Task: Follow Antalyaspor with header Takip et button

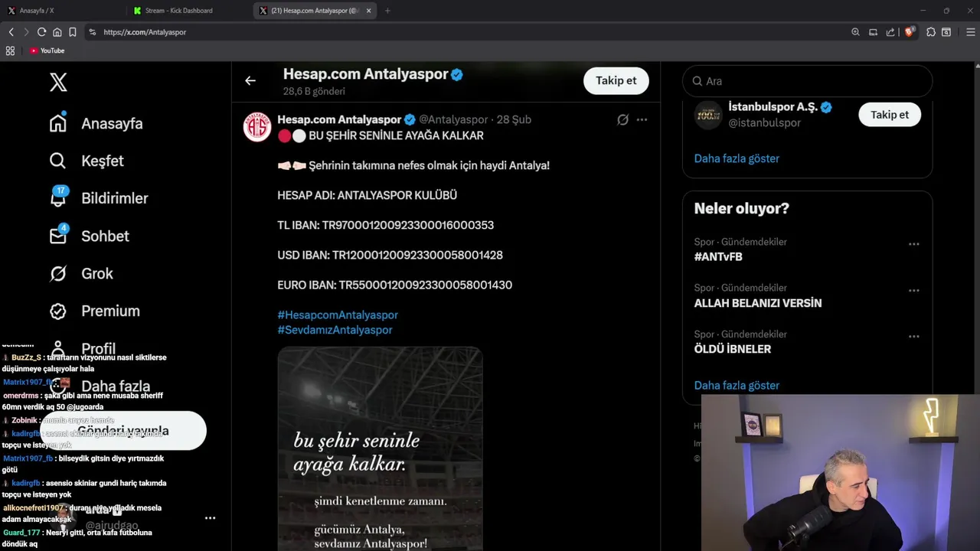Action: [616, 80]
